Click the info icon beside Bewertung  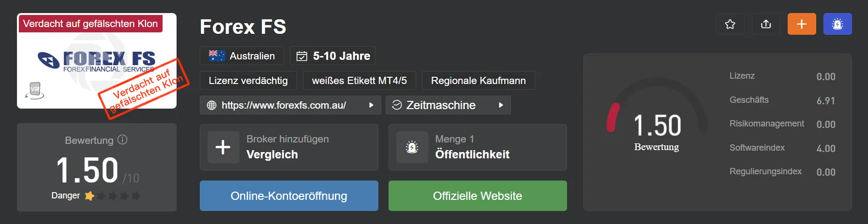click(x=122, y=140)
